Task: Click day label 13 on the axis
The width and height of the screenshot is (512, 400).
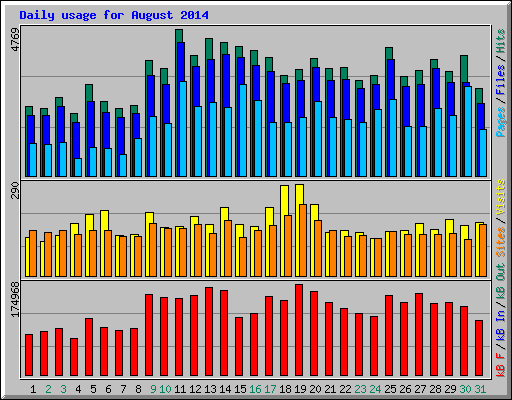Action: pos(210,389)
